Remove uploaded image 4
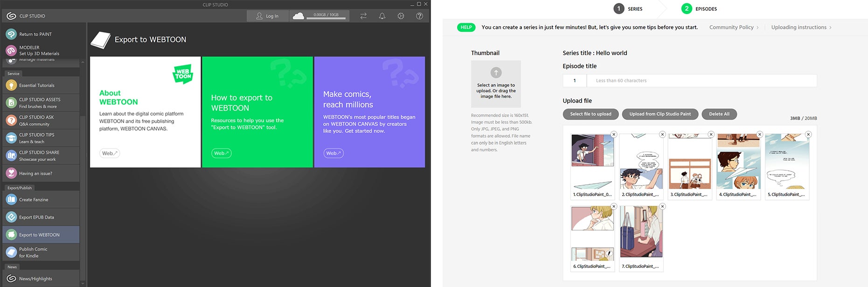 [x=760, y=134]
